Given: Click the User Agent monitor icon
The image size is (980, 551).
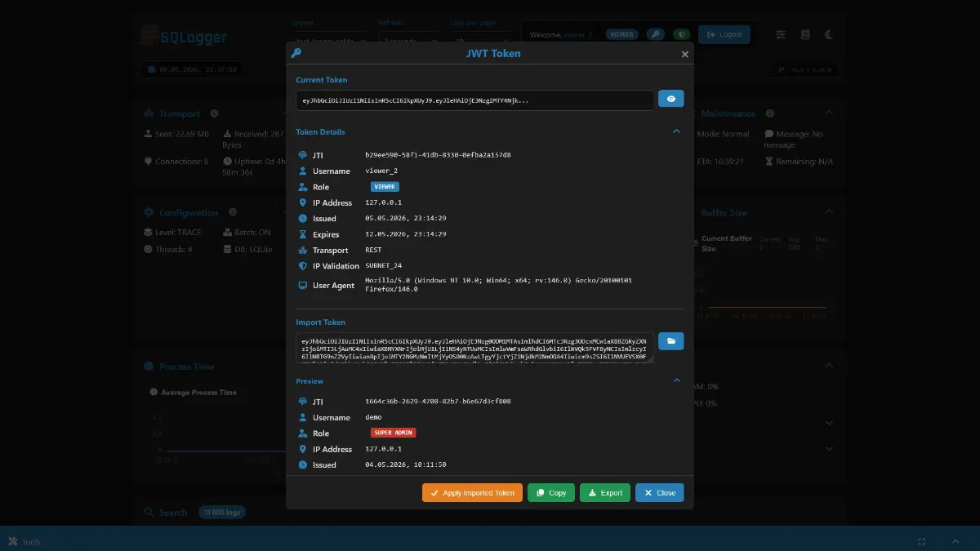Looking at the screenshot, I should [303, 286].
